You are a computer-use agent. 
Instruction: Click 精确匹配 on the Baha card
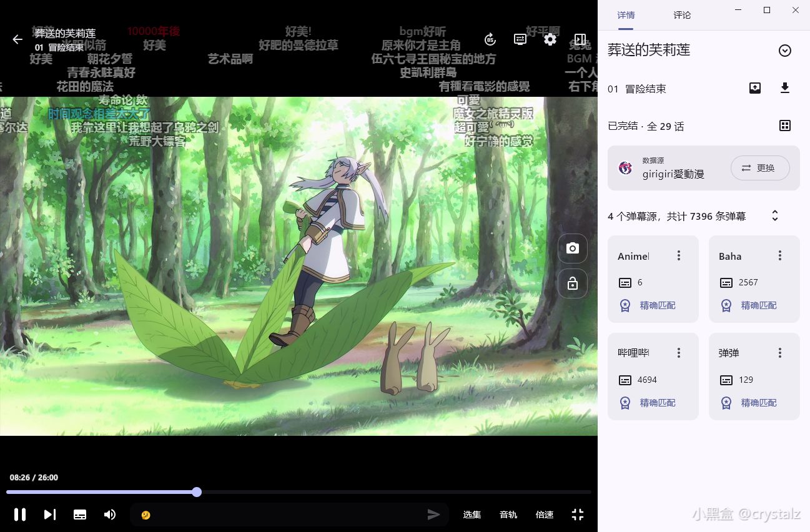tap(759, 305)
